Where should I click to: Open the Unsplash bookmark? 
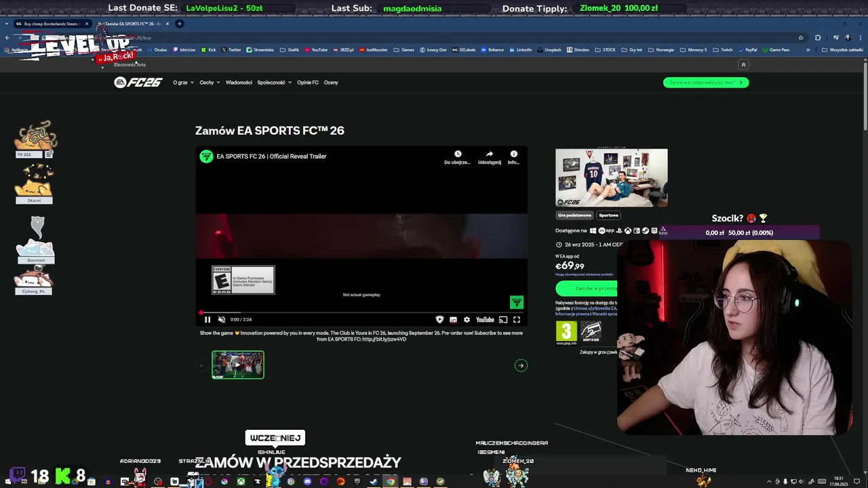549,49
